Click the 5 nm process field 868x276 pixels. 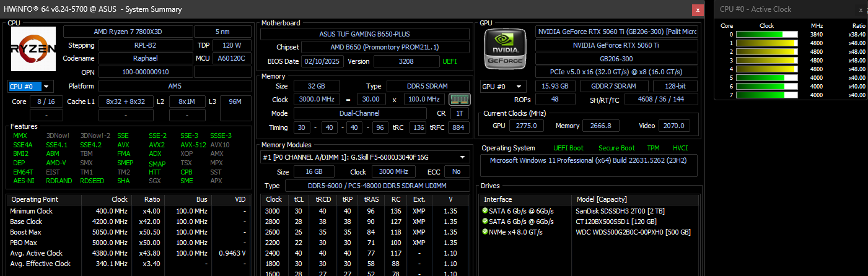coord(222,32)
